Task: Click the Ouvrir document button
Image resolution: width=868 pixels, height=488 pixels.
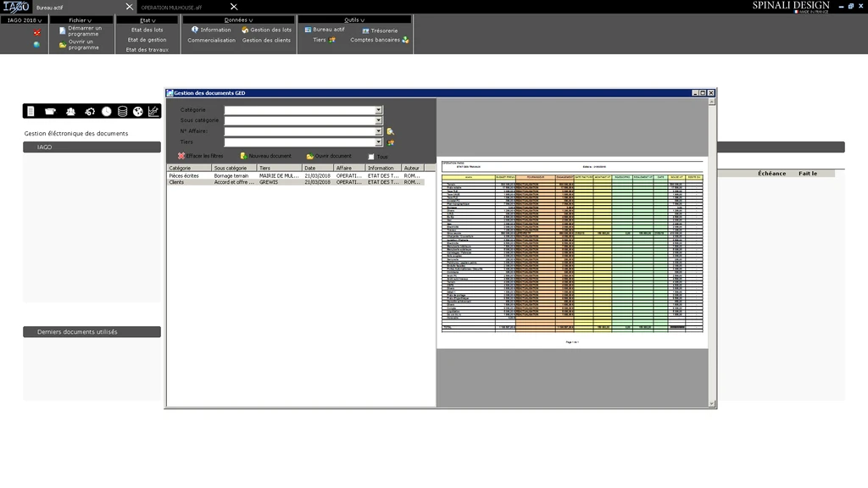Action: [329, 156]
